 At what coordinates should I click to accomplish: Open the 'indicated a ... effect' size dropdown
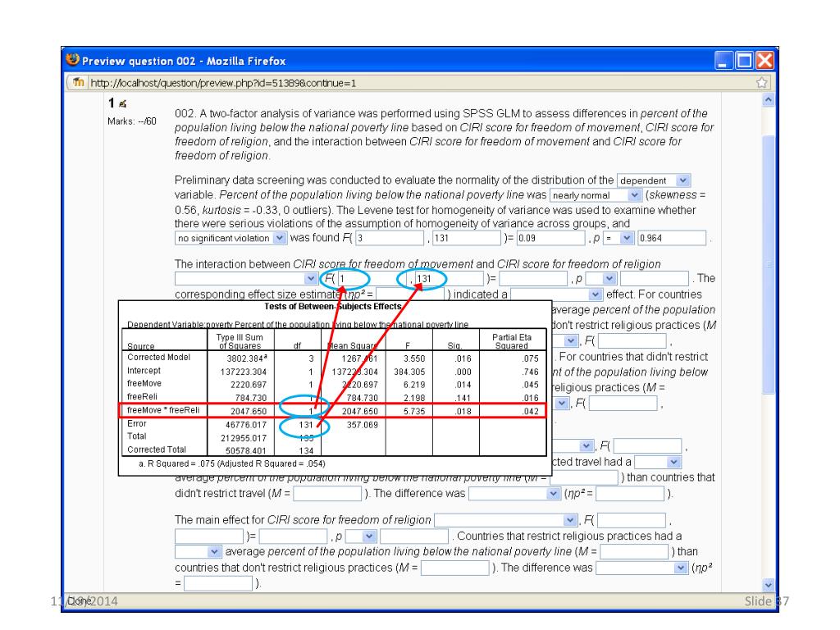tap(557, 294)
